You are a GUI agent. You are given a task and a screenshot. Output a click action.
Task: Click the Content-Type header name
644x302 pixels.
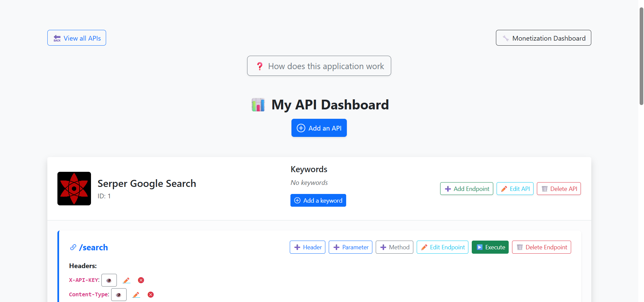(x=89, y=295)
